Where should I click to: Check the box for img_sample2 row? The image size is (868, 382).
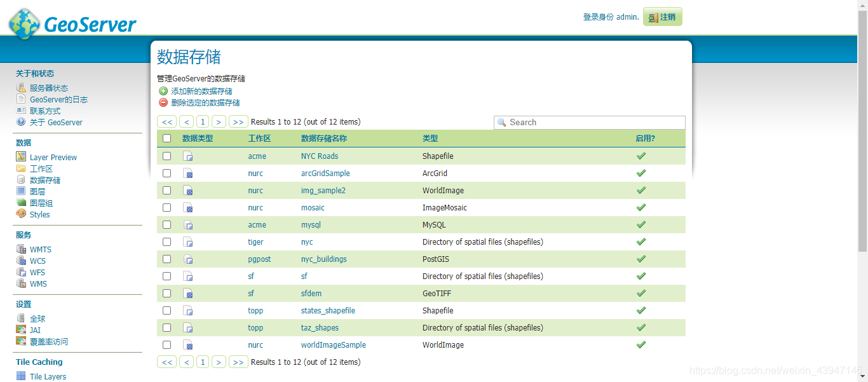pyautogui.click(x=166, y=190)
